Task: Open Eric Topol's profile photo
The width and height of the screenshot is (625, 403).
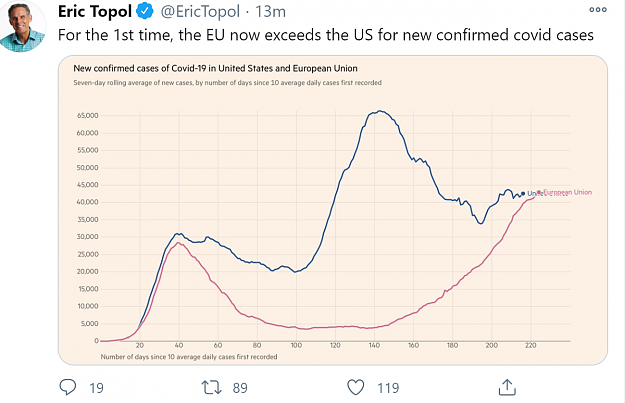Action: click(x=22, y=26)
